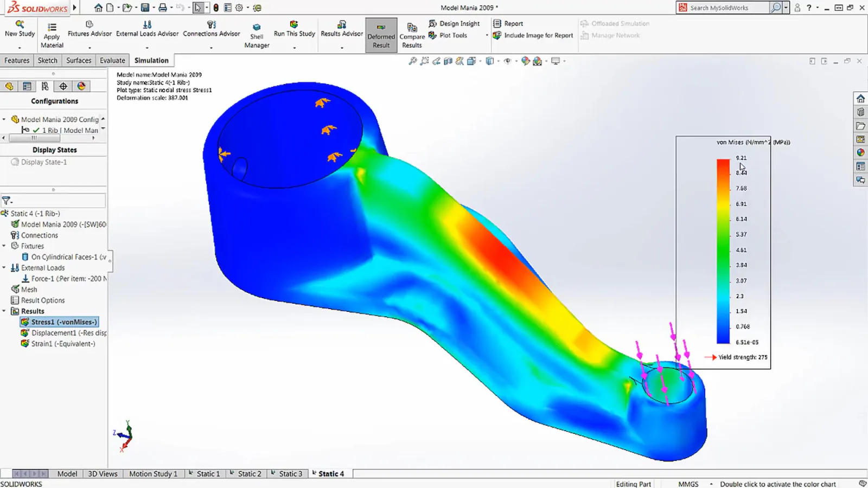Click Fixtures Advisor button
The image size is (868, 488).
(90, 29)
